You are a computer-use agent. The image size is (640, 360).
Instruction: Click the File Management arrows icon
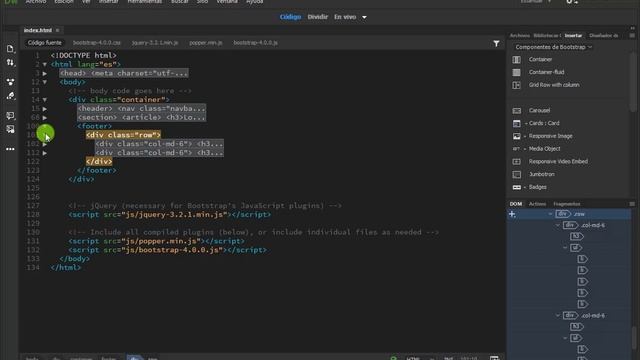[x=10, y=62]
